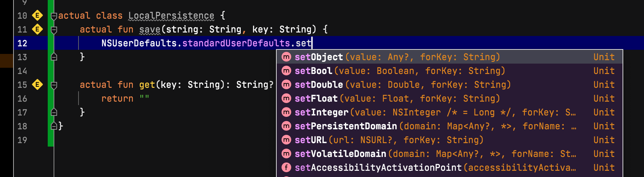Collapse the save function fold marker
Image resolution: width=644 pixels, height=177 pixels.
click(54, 30)
